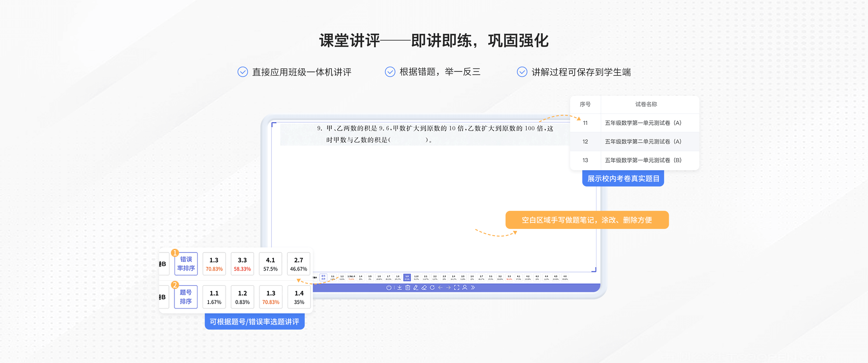The image size is (868, 363).
Task: Select row 13 五年级数学第一单元测试卷 (B)
Action: 634,160
